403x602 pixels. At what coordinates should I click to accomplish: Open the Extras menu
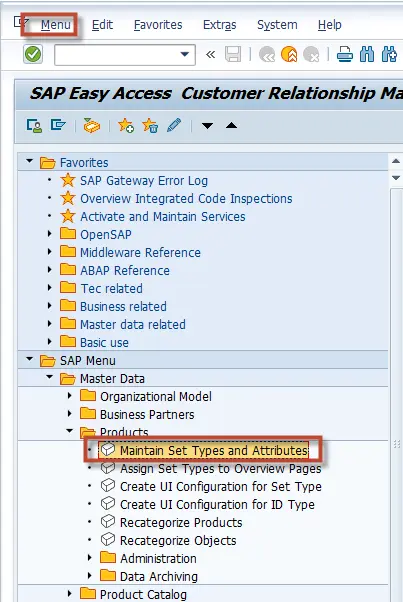[220, 25]
